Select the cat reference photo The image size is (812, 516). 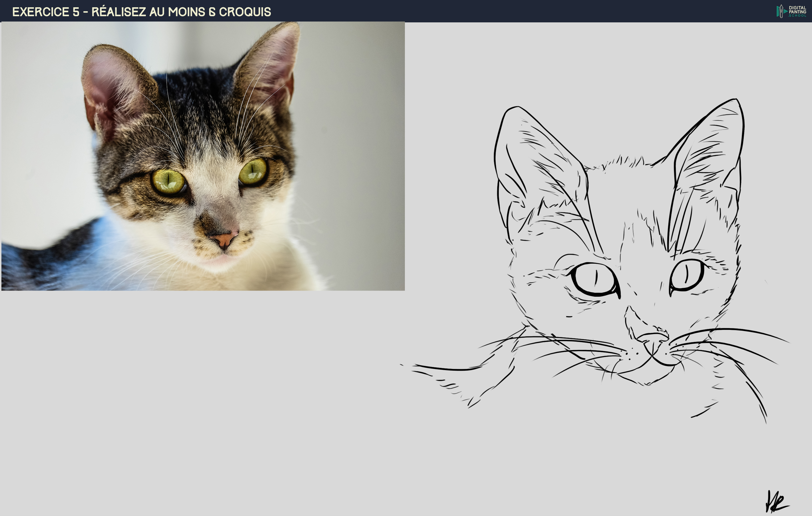[203, 156]
